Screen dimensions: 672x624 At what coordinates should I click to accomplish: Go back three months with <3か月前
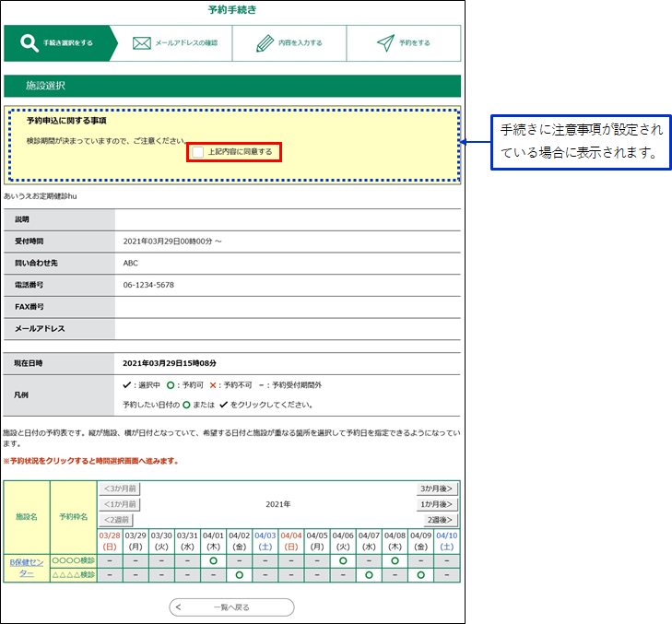(x=120, y=489)
